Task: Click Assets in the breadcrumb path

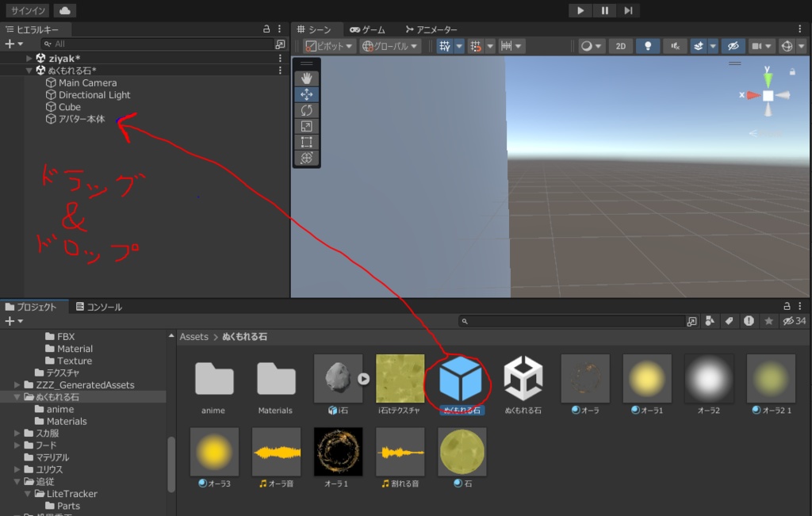Action: (x=193, y=337)
